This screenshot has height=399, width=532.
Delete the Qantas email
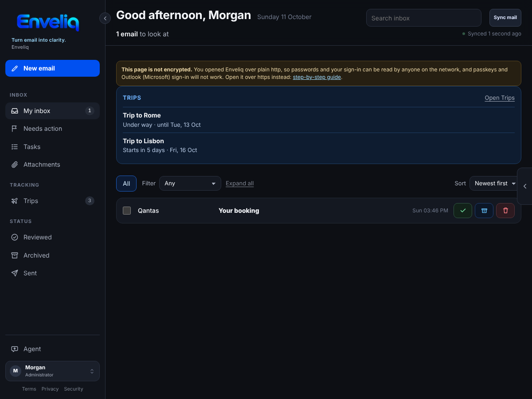(505, 211)
